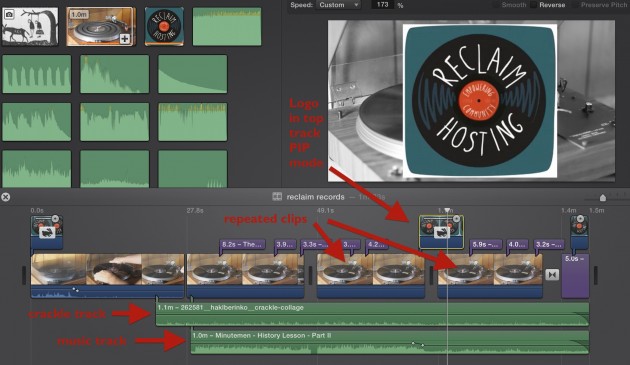The image size is (630, 365).
Task: Click the playhead marker at 1.1m
Action: point(447,210)
